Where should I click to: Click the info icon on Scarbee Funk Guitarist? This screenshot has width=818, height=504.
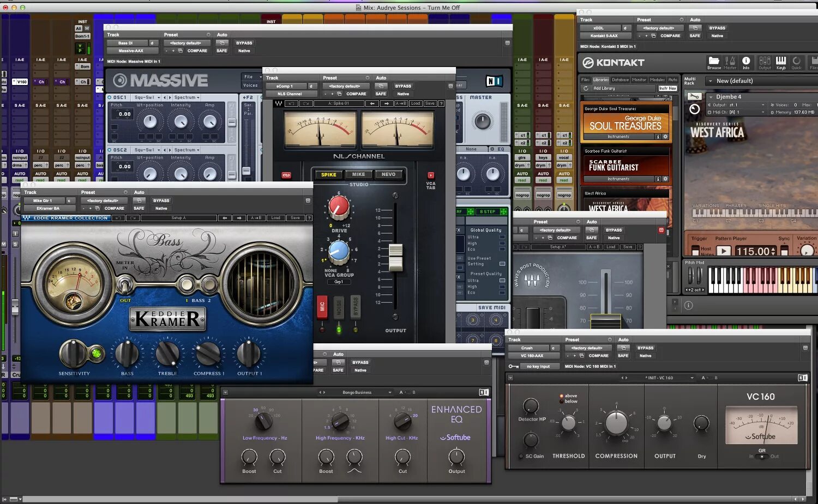[658, 179]
